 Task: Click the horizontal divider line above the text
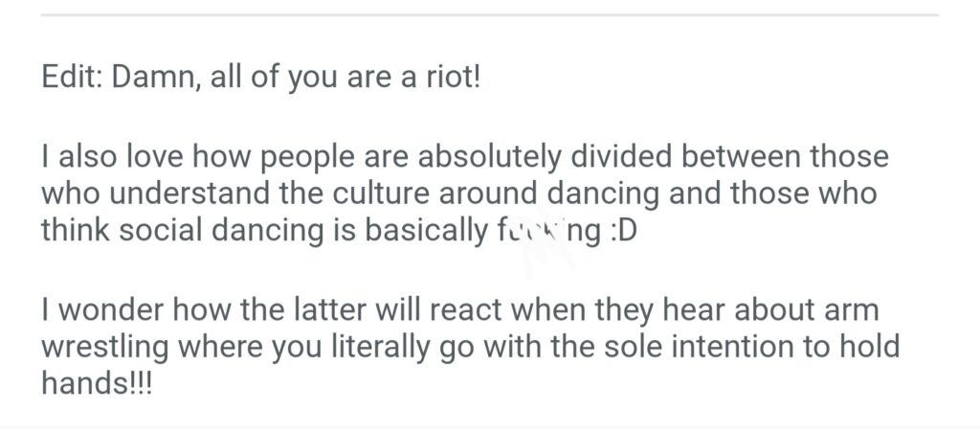pos(490,15)
